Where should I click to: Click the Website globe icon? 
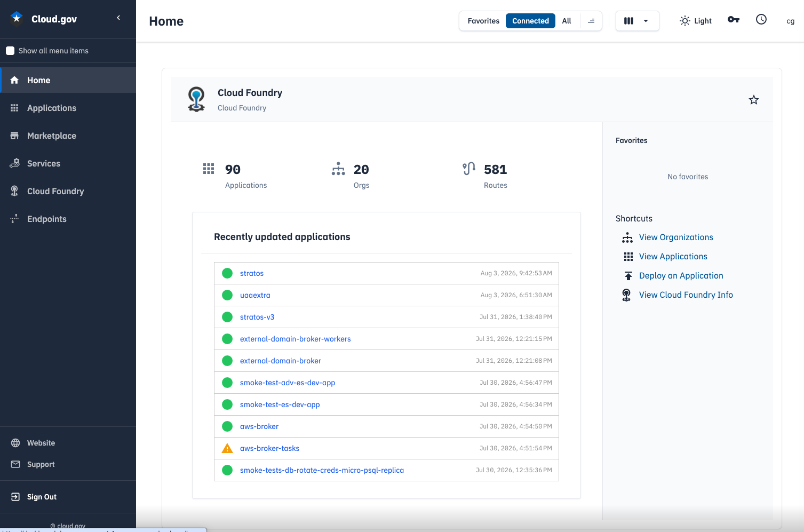click(x=15, y=443)
